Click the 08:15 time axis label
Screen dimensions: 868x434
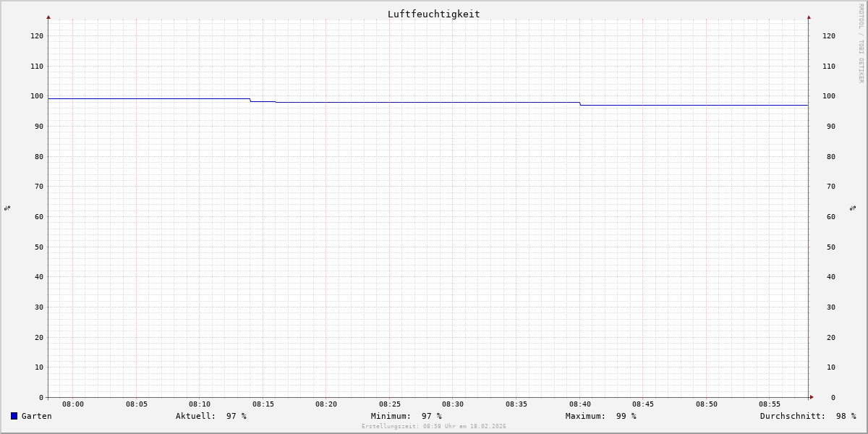263,404
